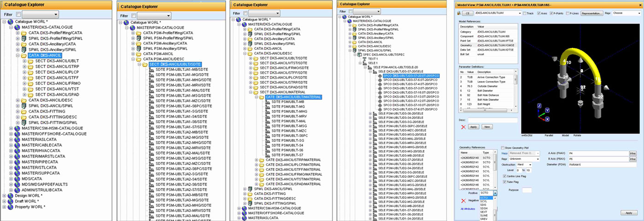This screenshot has height=221, width=644.
Task: Click SPEC DKS-ANCIL-UBLT/SPEC icon in fourth explorer
Action: (360, 54)
